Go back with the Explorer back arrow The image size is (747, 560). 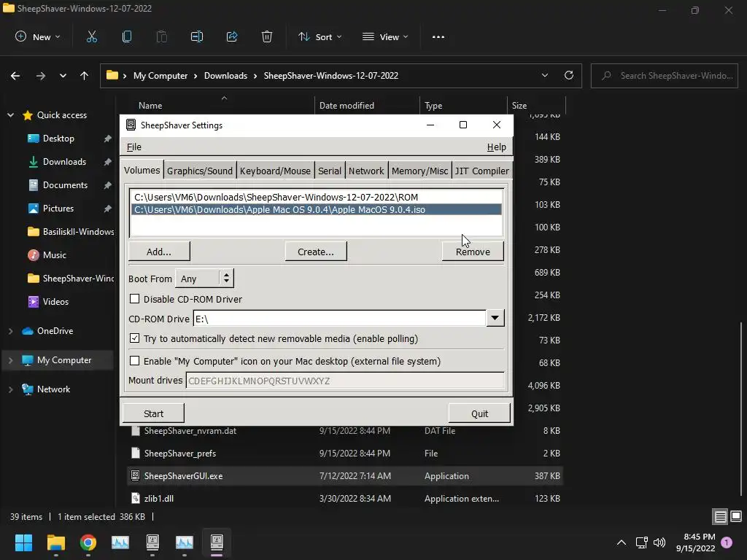[15, 76]
